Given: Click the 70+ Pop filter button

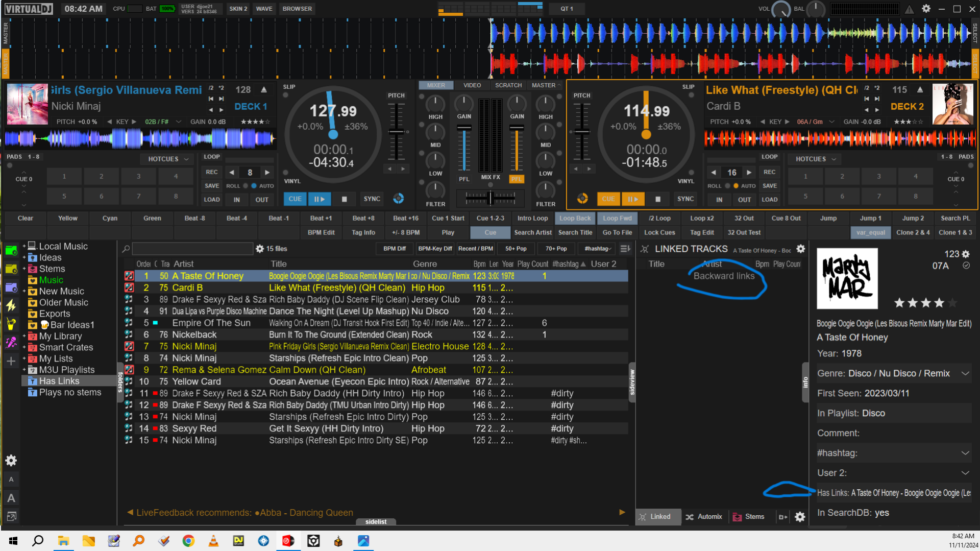Looking at the screenshot, I should (x=556, y=249).
